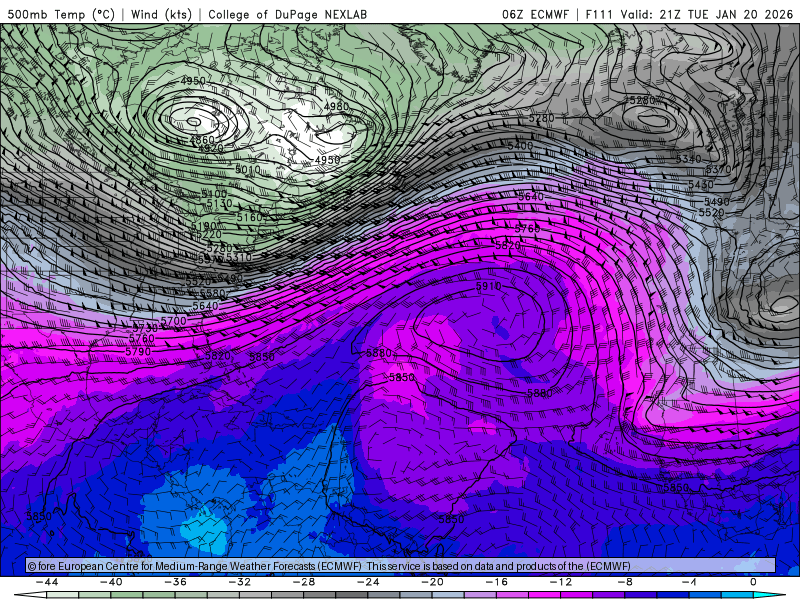This screenshot has height=600, width=800.
Task: Click the 'F111' forecast hour label
Action: point(598,14)
